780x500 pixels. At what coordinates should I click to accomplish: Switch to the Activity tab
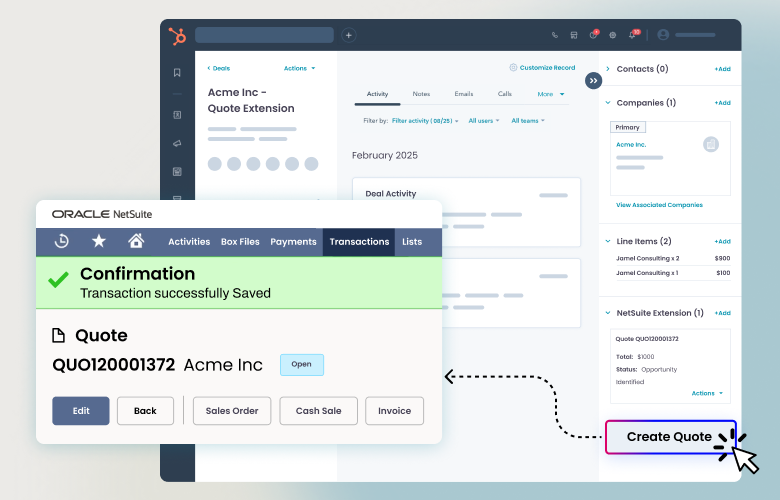point(377,94)
